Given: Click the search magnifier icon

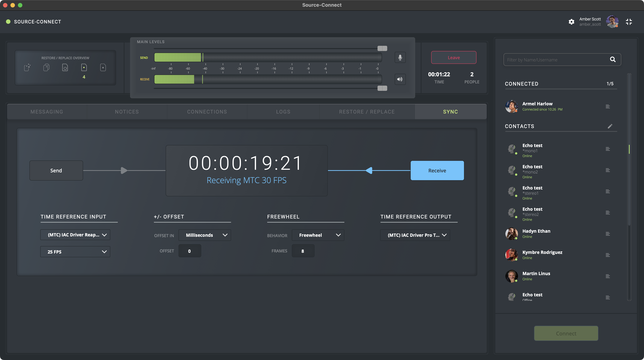Looking at the screenshot, I should click(613, 59).
